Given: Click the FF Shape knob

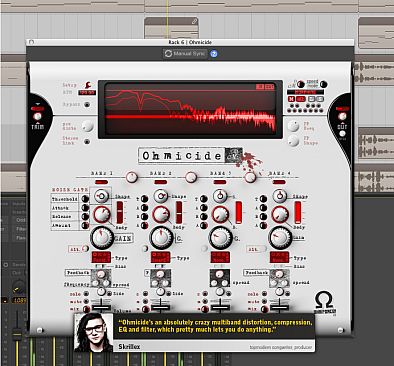Looking at the screenshot, I should (x=293, y=141).
